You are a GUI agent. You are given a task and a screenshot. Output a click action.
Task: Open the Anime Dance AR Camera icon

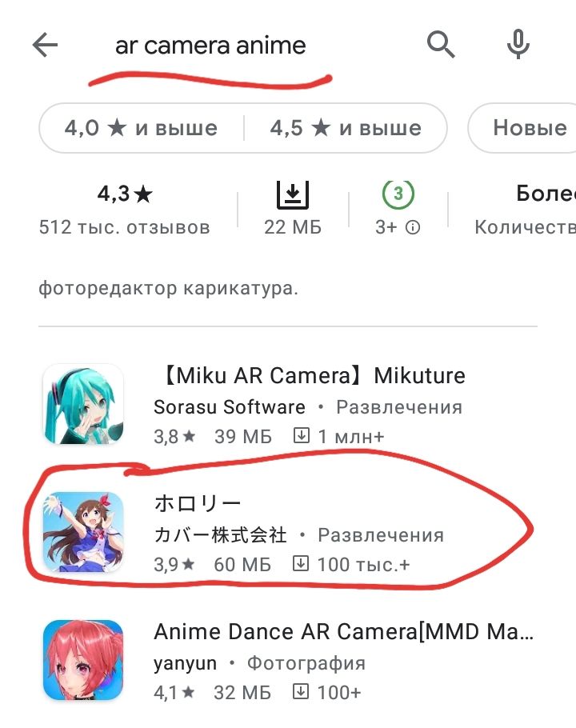(83, 660)
